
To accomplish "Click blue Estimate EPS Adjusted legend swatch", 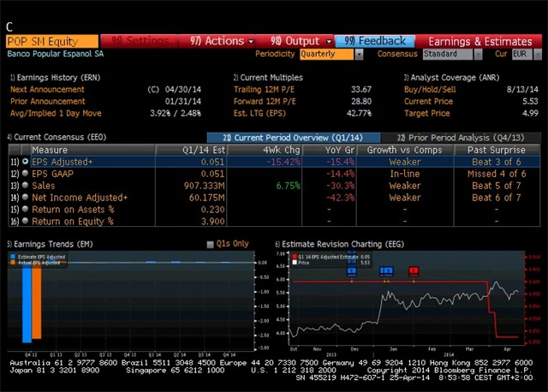I will [13, 257].
